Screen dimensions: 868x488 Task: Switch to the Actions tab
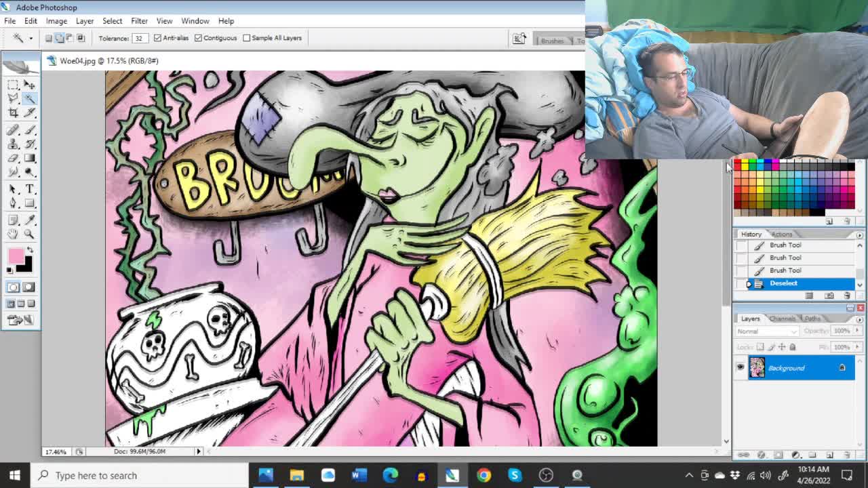click(781, 235)
